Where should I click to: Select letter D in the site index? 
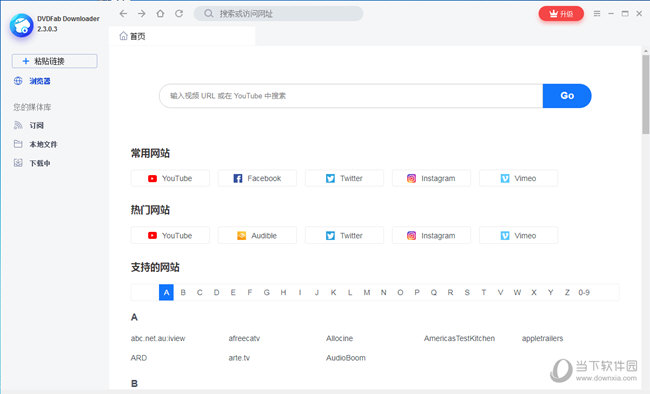coord(216,292)
